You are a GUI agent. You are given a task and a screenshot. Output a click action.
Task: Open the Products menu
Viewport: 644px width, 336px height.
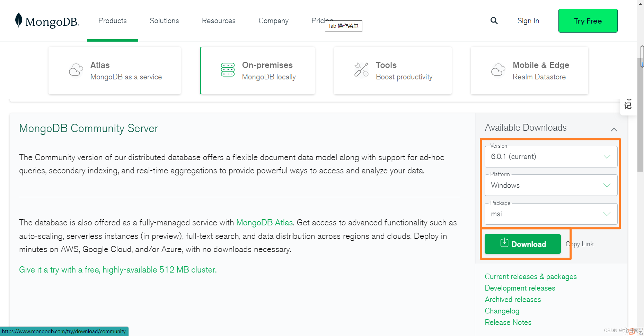pyautogui.click(x=112, y=20)
